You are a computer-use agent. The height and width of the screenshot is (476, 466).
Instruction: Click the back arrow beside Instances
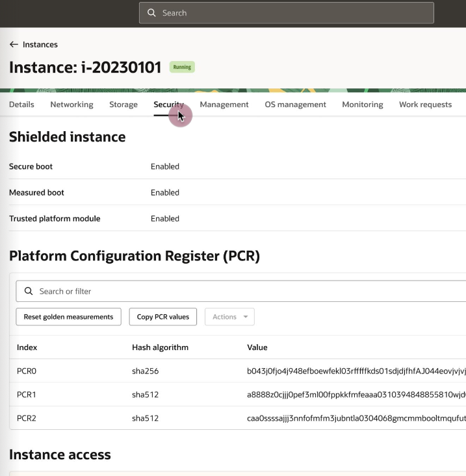tap(14, 45)
